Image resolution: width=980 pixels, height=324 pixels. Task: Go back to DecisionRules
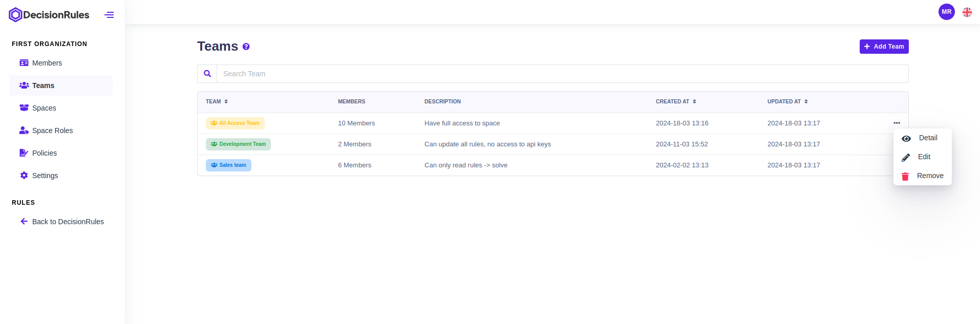68,222
